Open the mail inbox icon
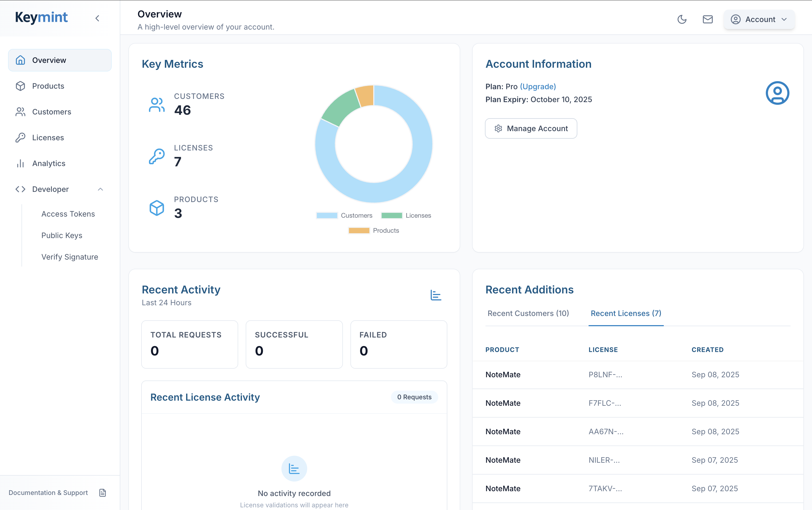Viewport: 812px width, 510px height. pyautogui.click(x=708, y=19)
